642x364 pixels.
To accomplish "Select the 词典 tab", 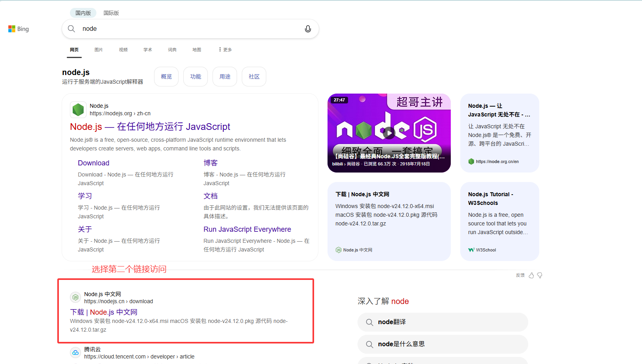I will 172,50.
